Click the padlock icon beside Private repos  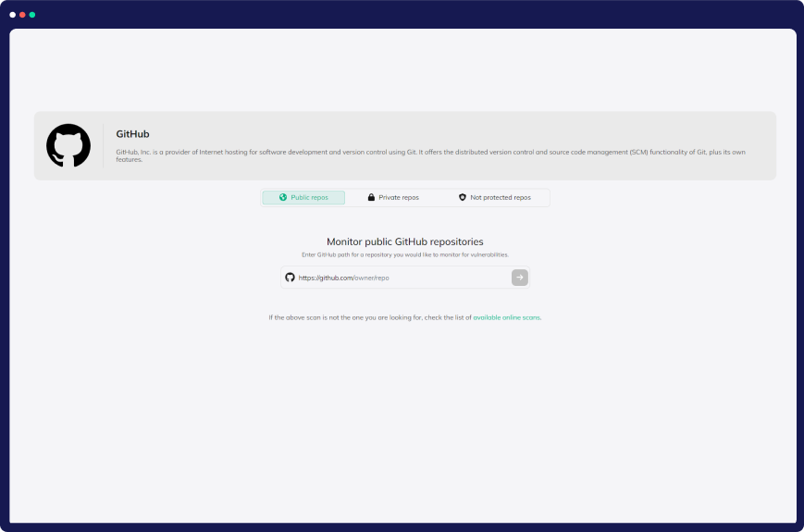click(x=371, y=197)
